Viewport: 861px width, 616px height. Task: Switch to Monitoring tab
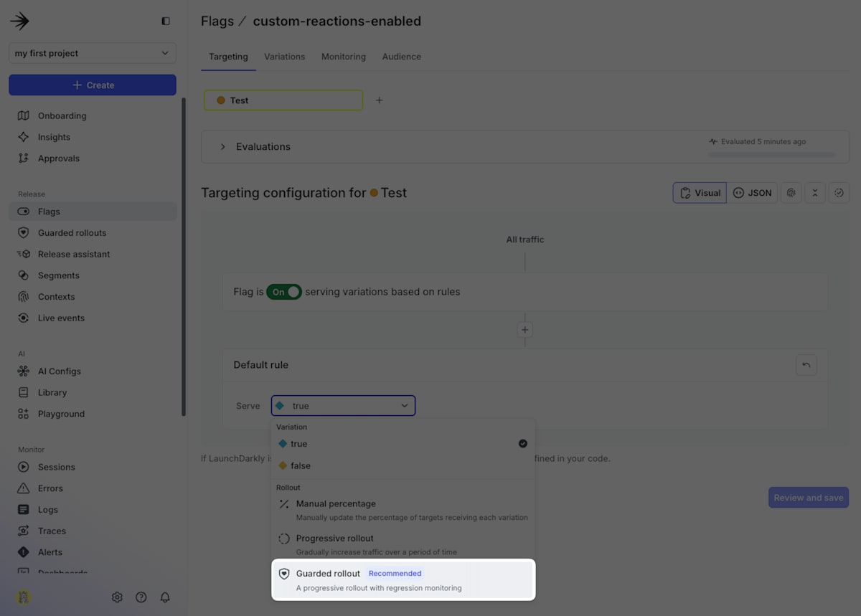[x=344, y=57]
